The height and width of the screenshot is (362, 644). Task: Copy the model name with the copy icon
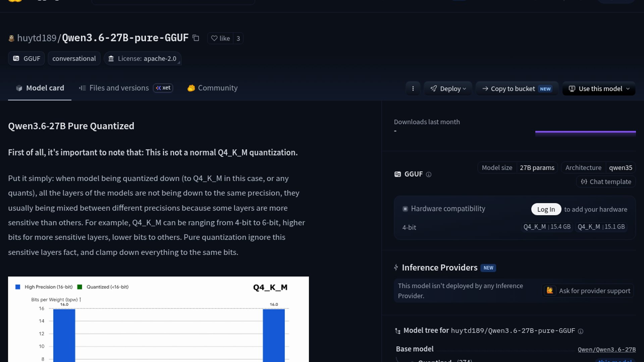tap(196, 38)
